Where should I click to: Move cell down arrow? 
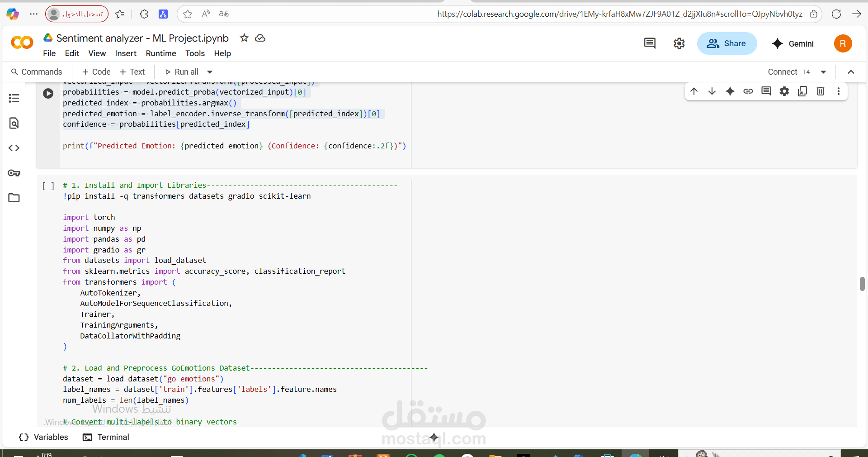click(x=712, y=91)
